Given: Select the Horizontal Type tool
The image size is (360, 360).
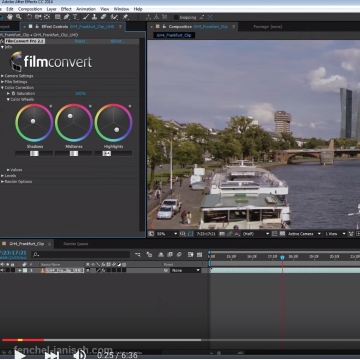Looking at the screenshot, I should point(75,17).
